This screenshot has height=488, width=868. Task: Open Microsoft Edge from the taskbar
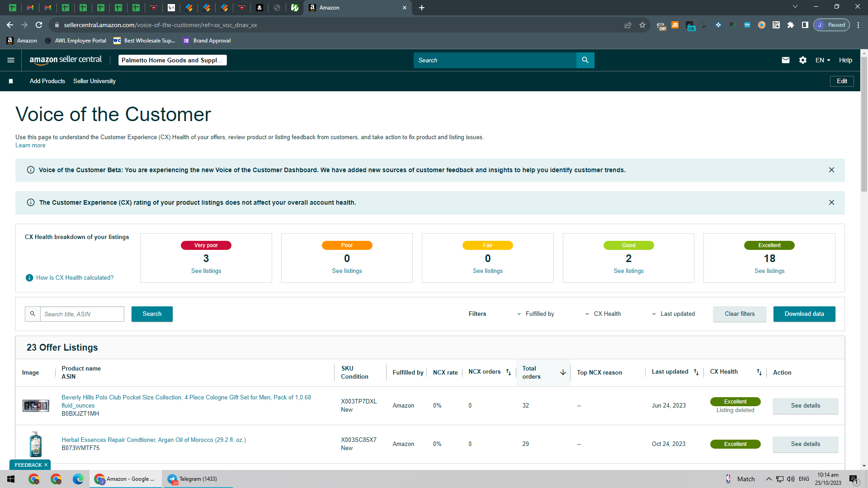(78, 479)
